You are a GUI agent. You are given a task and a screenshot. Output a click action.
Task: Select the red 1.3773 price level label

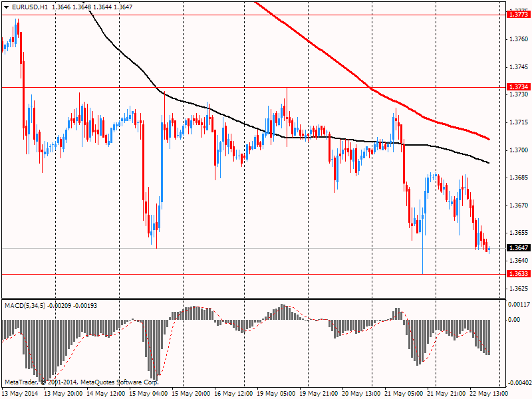click(x=519, y=14)
